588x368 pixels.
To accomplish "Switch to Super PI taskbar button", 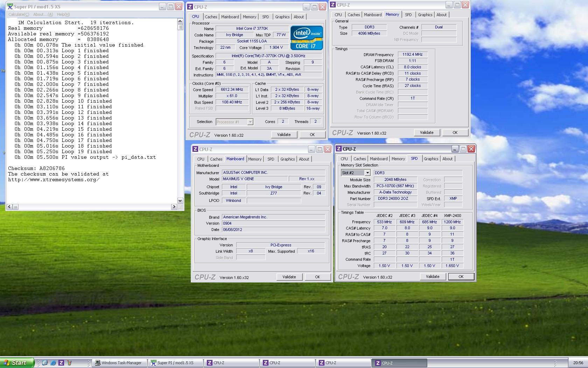I will (x=175, y=363).
